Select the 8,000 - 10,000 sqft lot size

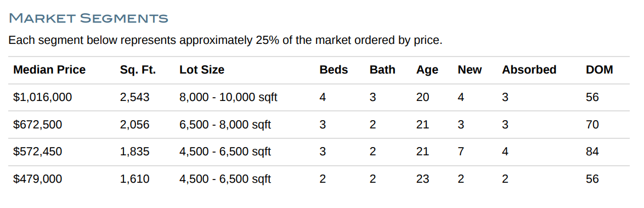click(228, 98)
